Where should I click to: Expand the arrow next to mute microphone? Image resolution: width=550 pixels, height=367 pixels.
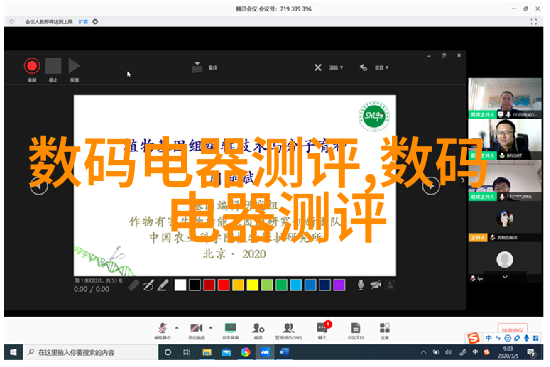point(176,328)
